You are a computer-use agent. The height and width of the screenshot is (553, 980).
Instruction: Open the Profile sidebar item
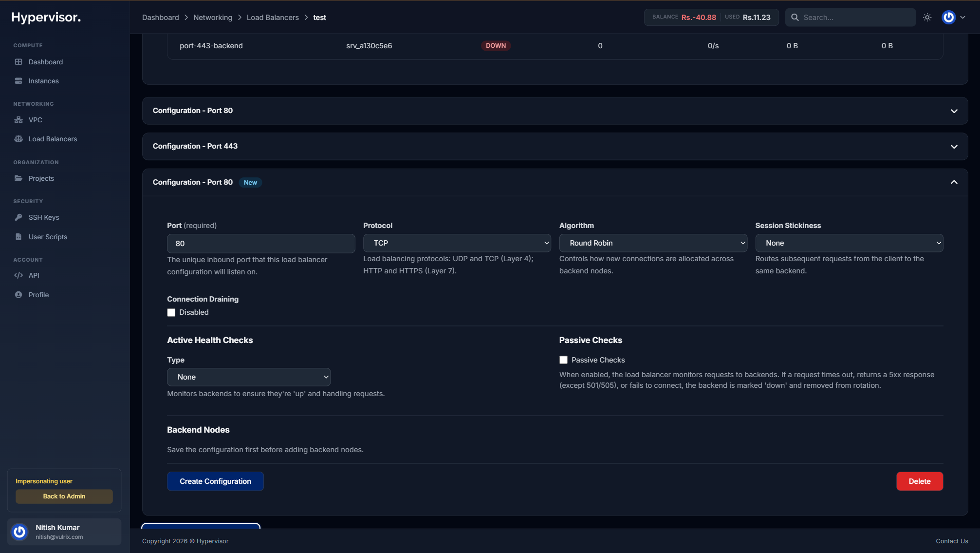coord(38,295)
